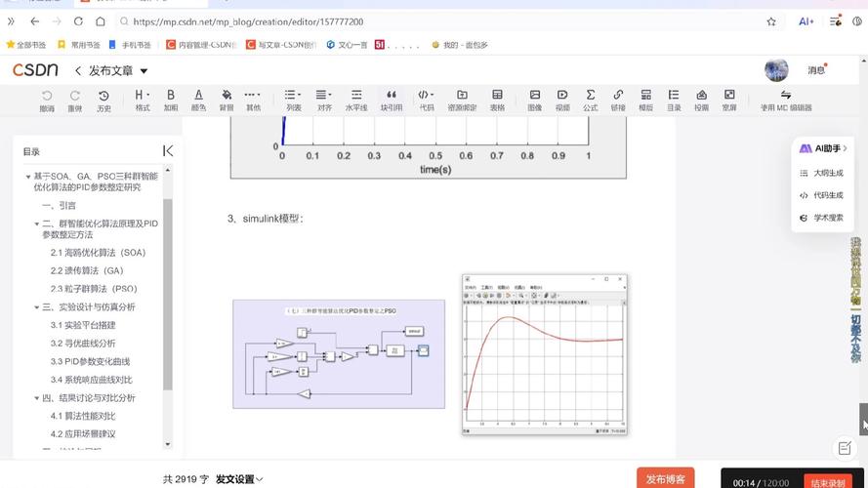This screenshot has width=868, height=488.
Task: Click outline scrollbar down arrow
Action: pyautogui.click(x=168, y=444)
